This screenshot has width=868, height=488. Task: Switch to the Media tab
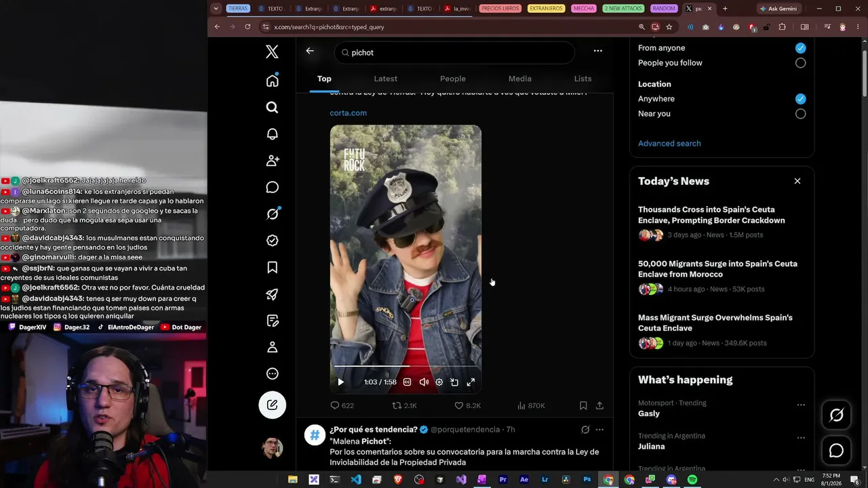pos(520,79)
